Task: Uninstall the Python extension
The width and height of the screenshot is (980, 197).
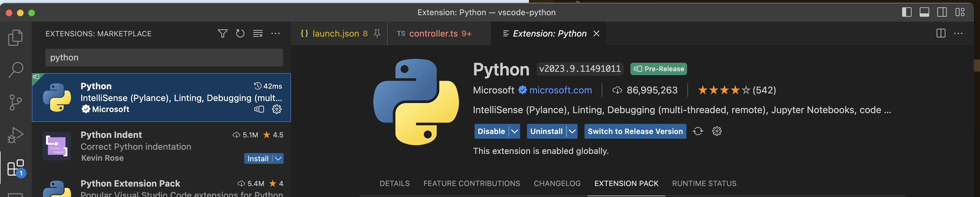Action: click(x=546, y=131)
